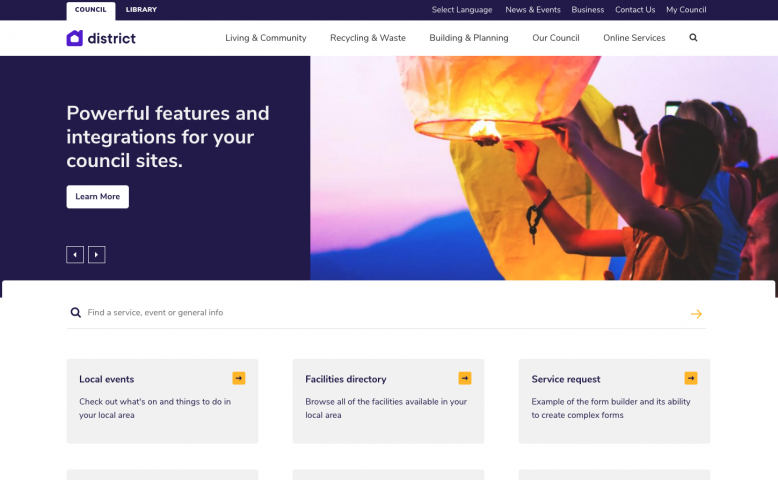Go to previous hero slide

tap(75, 255)
